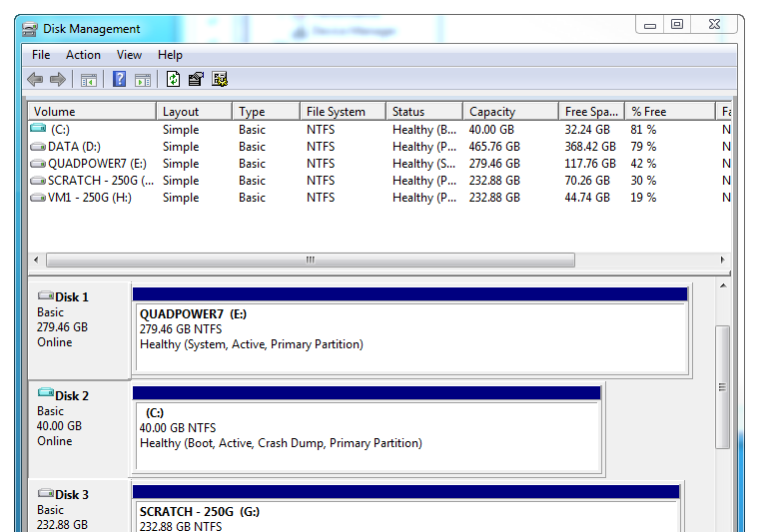Toggle the Show/Hide Action Pane icon
Viewport: 763px width, 532px height.
[x=143, y=80]
